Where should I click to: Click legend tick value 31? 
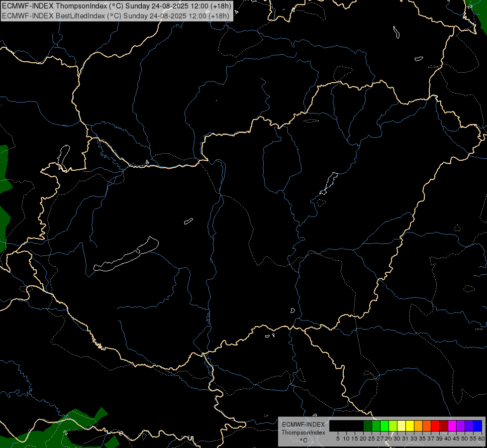click(x=405, y=439)
